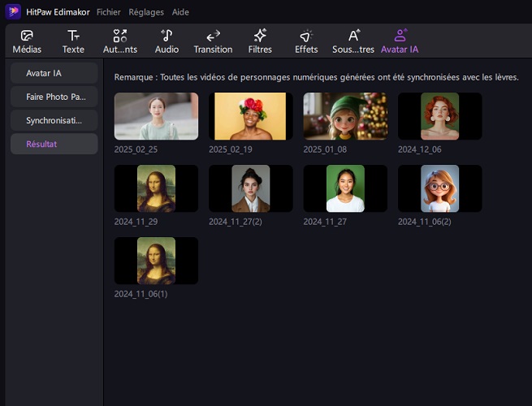
Task: Select the 2025_02_25 video thumbnail
Action: 156,116
